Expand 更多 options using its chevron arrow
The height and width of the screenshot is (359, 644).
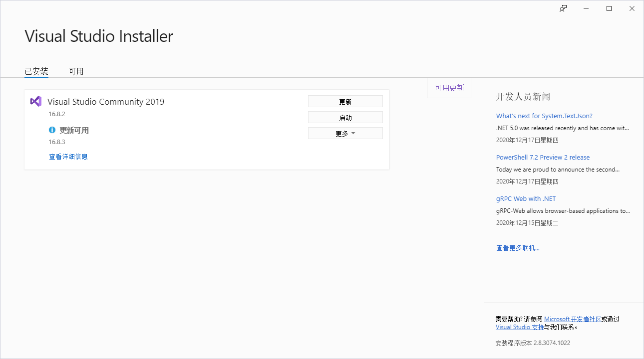pyautogui.click(x=353, y=133)
